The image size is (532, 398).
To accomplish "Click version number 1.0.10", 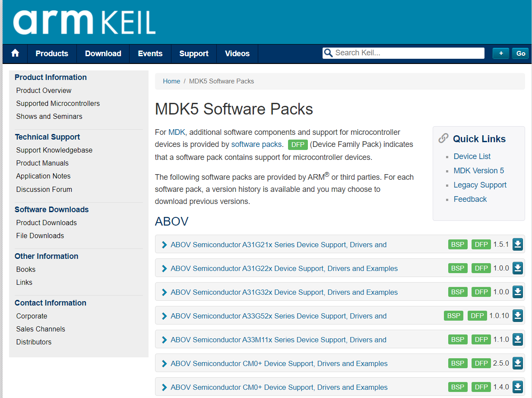I will 499,316.
